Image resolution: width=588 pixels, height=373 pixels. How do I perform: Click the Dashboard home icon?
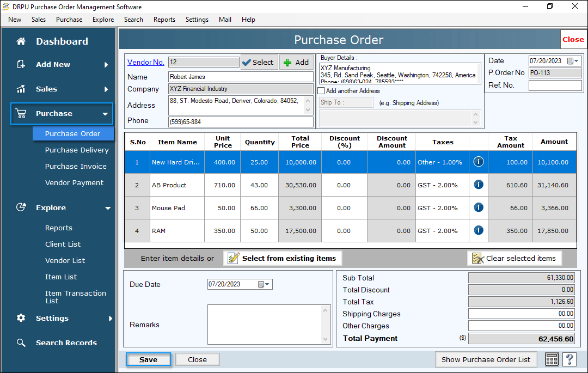coord(21,41)
